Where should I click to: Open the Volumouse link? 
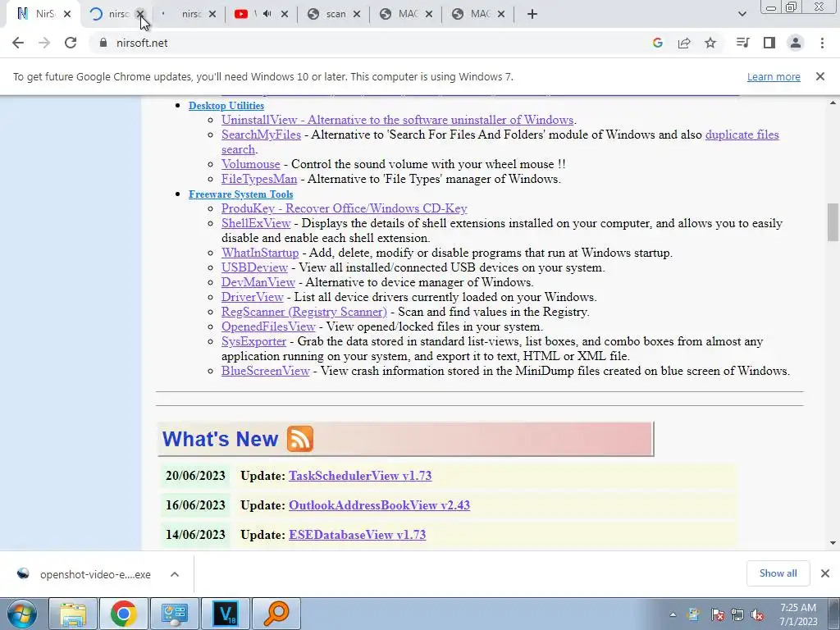coord(251,164)
